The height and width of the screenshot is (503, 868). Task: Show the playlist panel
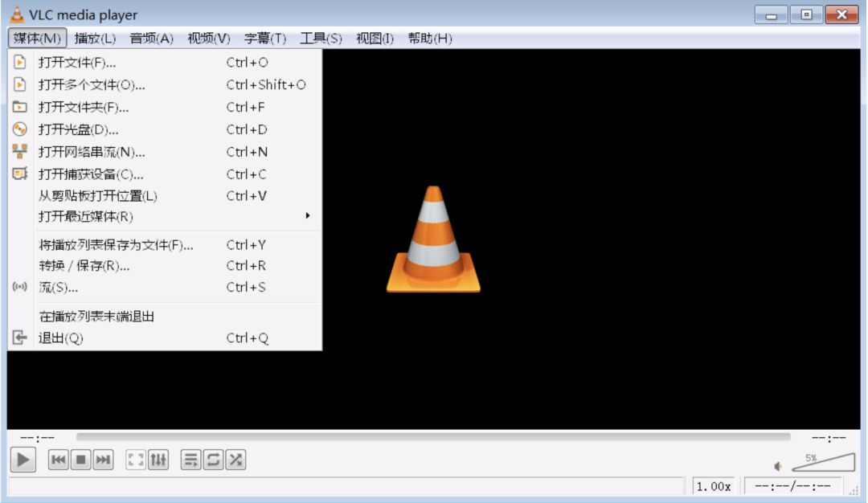point(191,460)
